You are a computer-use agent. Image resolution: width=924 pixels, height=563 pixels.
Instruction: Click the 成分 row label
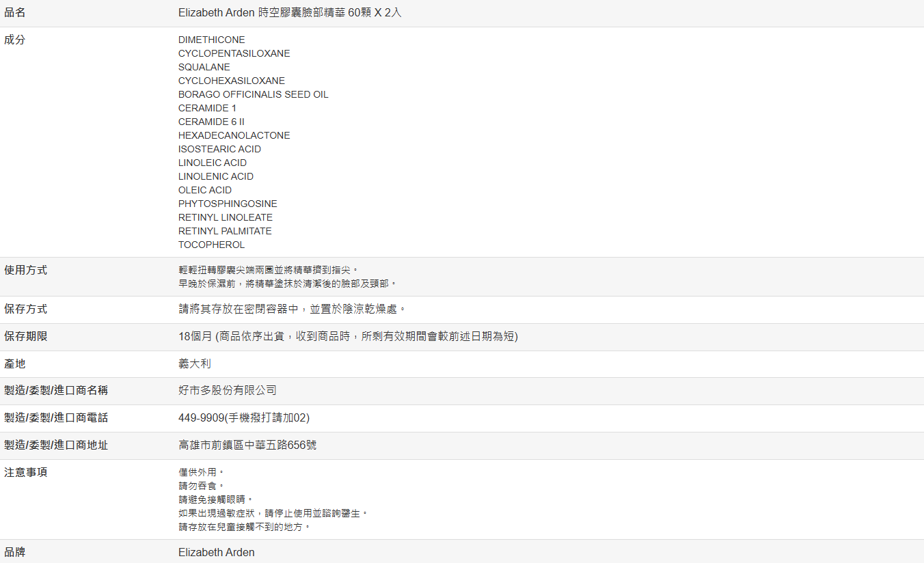[x=15, y=40]
